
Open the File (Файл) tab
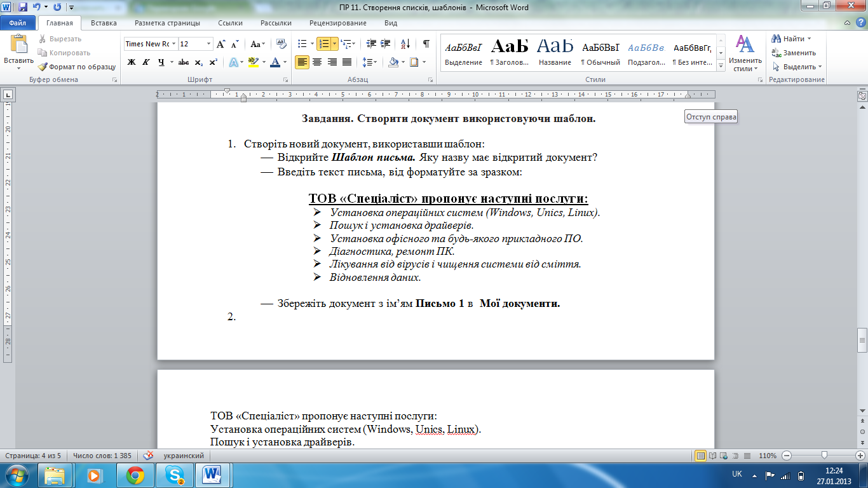[18, 23]
